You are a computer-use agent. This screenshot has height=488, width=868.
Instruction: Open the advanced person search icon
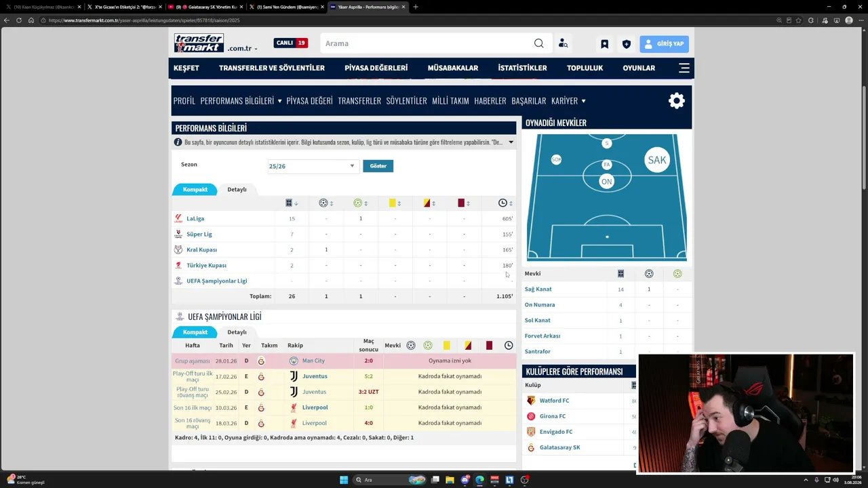point(563,43)
